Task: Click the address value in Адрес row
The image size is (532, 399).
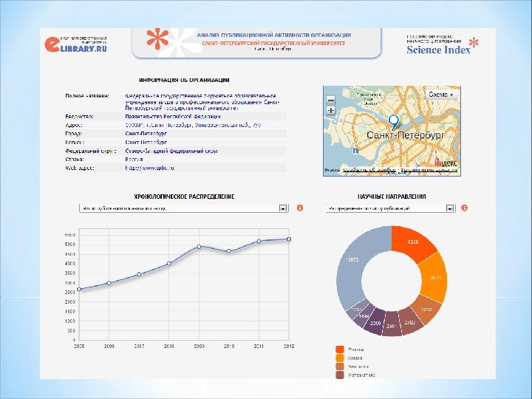Action: [x=193, y=125]
